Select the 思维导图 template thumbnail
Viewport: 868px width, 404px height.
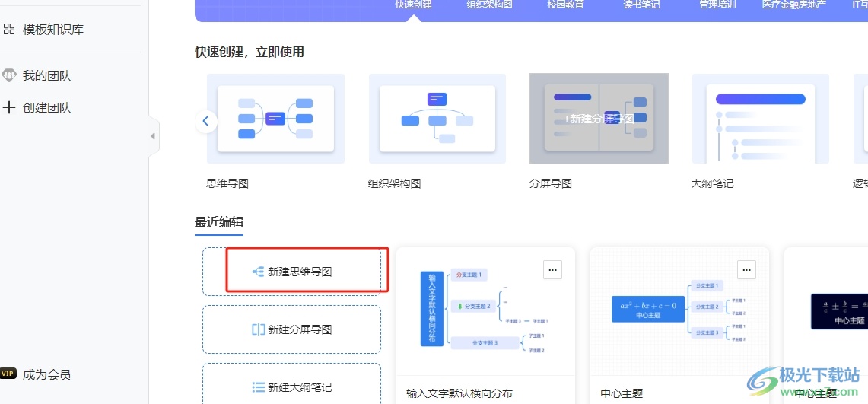click(x=275, y=119)
